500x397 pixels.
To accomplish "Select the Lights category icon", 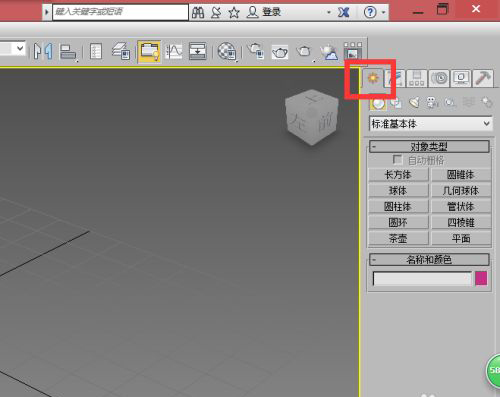I will (414, 103).
